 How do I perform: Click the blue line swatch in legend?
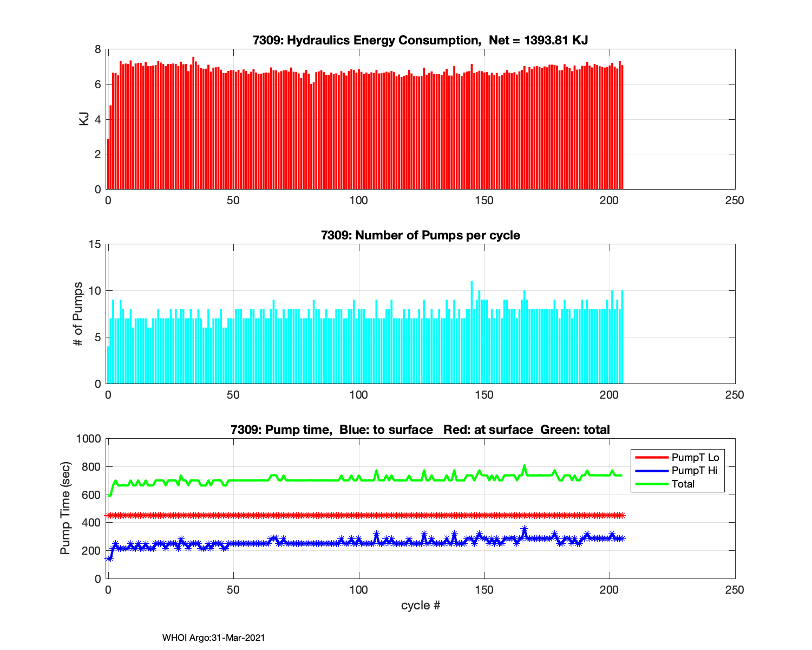click(652, 471)
